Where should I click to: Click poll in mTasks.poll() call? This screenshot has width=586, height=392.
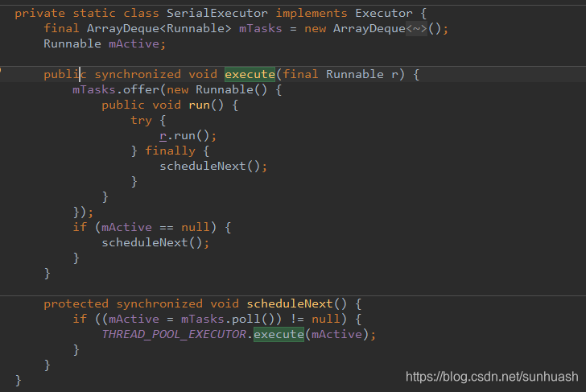point(246,319)
